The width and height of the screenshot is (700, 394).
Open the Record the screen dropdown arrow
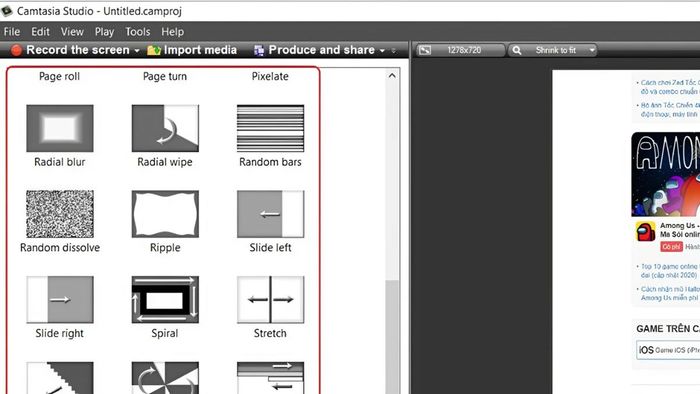click(137, 51)
